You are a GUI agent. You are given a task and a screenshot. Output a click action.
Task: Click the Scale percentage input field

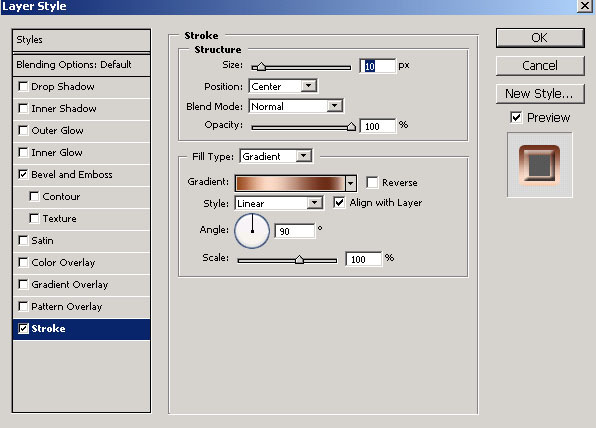point(363,259)
